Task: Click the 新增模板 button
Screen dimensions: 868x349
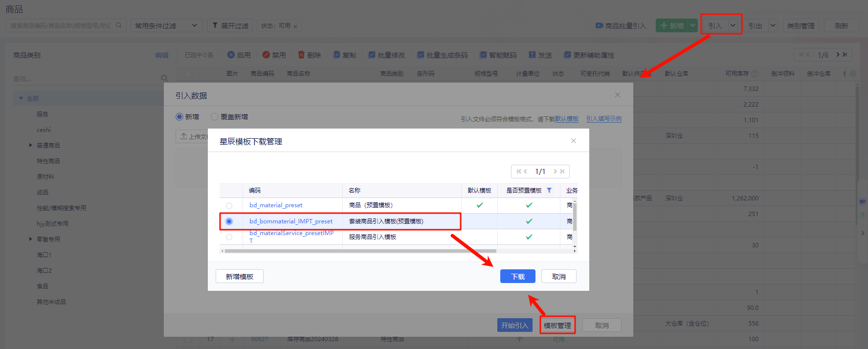Action: (x=240, y=276)
